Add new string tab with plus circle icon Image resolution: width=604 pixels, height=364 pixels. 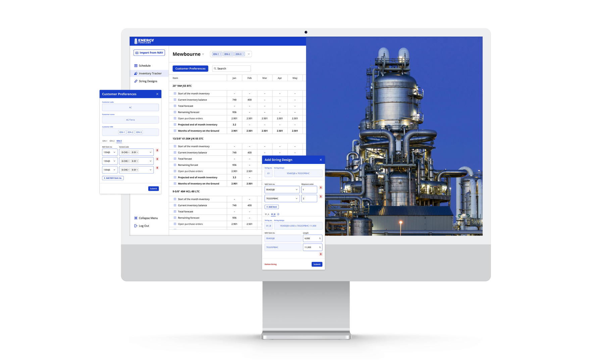[x=278, y=214]
